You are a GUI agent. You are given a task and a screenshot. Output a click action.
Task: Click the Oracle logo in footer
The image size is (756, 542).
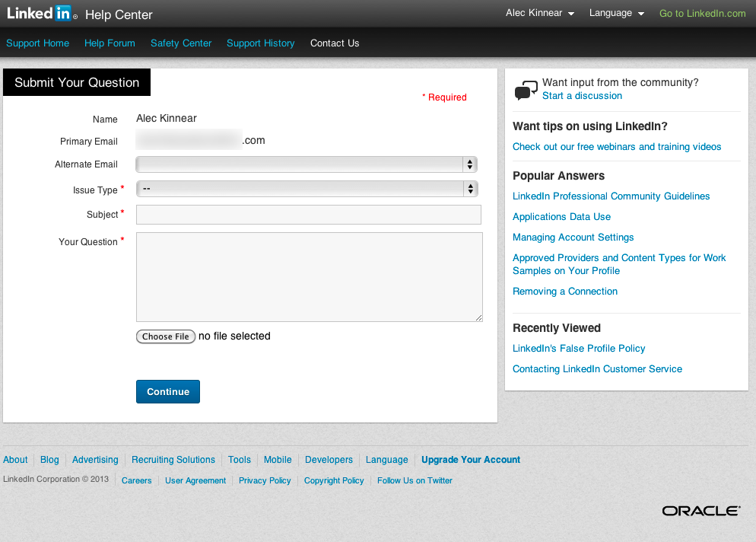[x=700, y=511]
